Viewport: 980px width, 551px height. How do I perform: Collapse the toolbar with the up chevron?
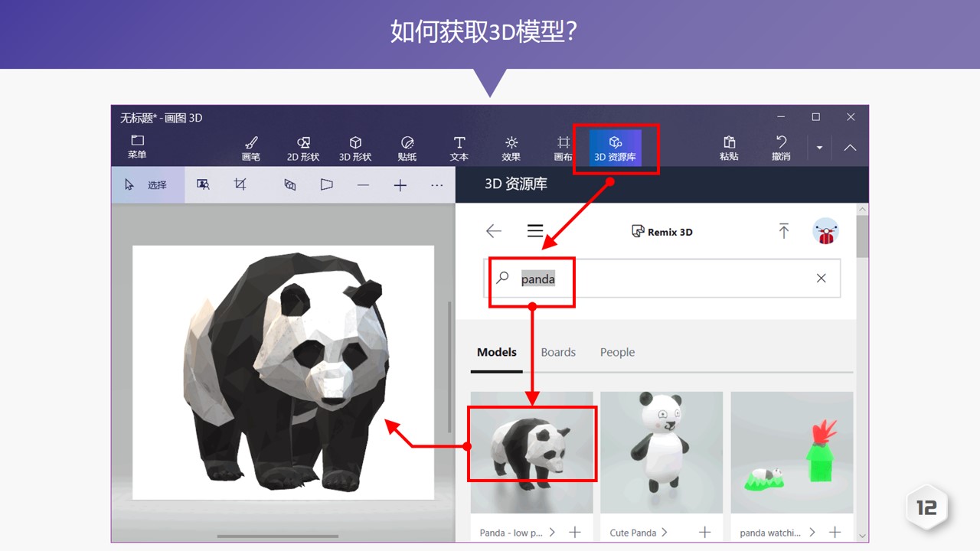(850, 148)
